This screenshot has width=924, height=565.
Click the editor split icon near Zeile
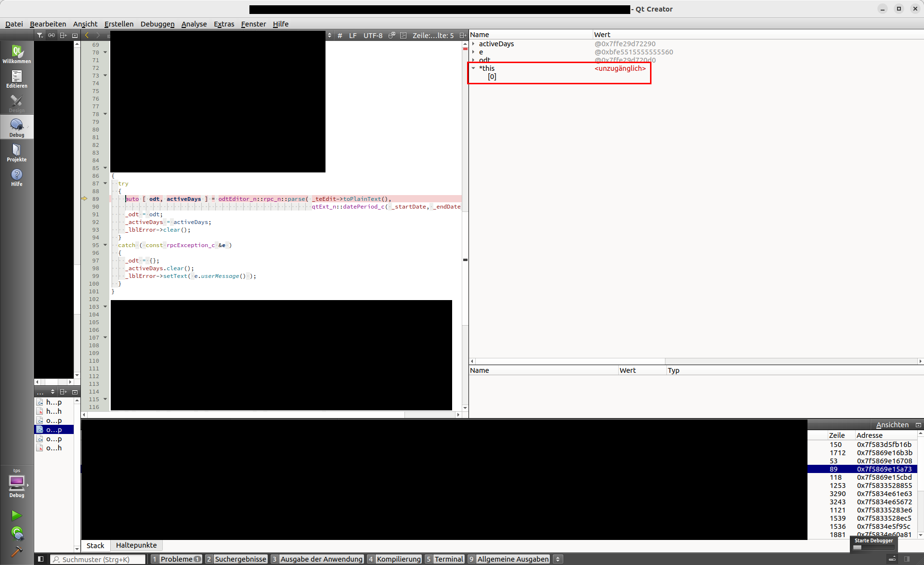click(463, 36)
